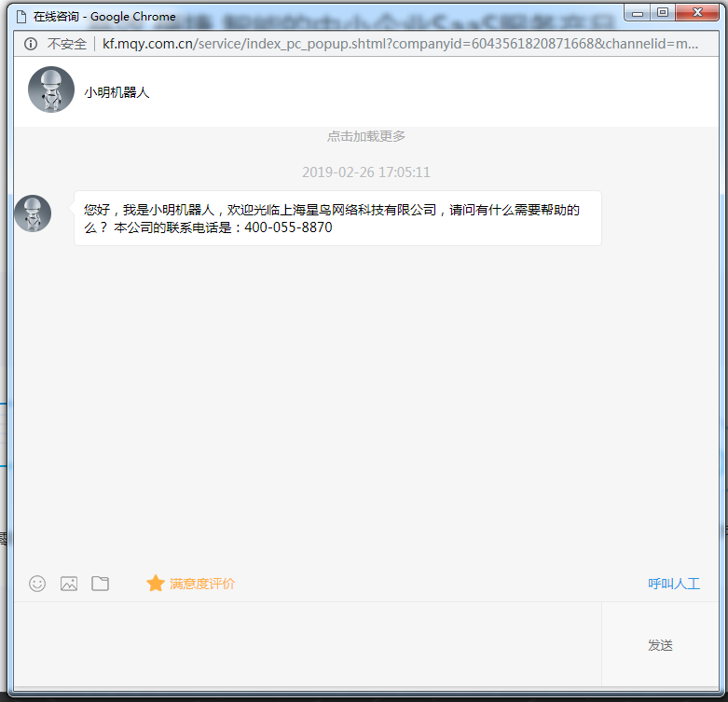Click robot avatar beside the welcome message
Screen dimensions: 728x702
click(x=33, y=213)
